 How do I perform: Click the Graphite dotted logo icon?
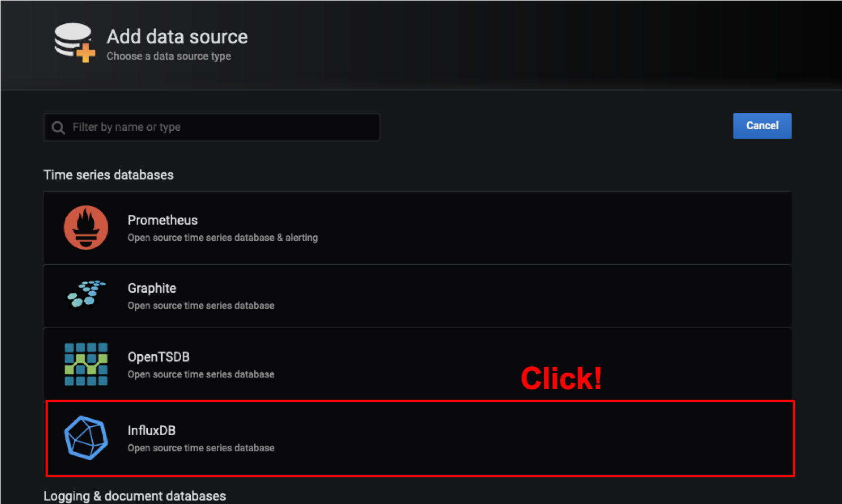click(86, 294)
